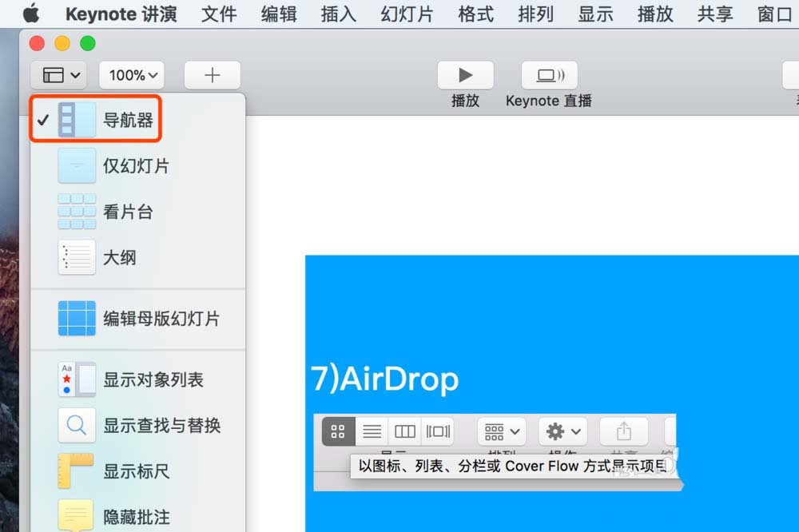This screenshot has height=532, width=799.
Task: Select 大纲 outline view
Action: (137, 257)
